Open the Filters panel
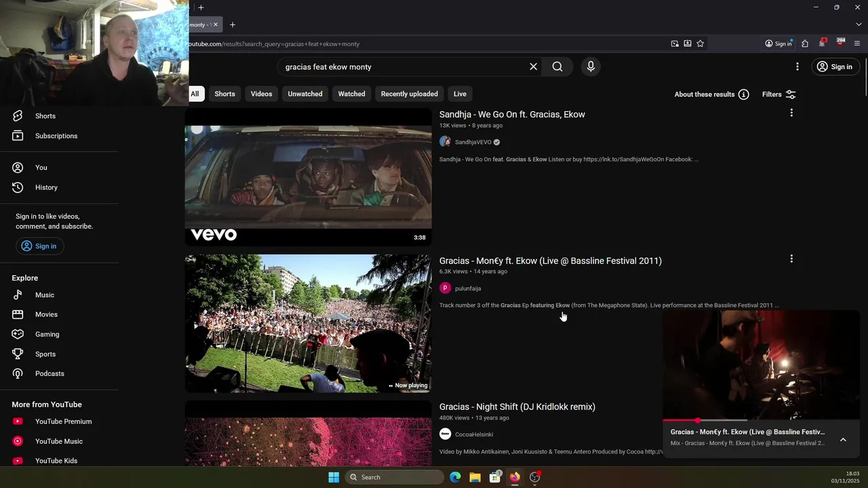 coord(778,94)
